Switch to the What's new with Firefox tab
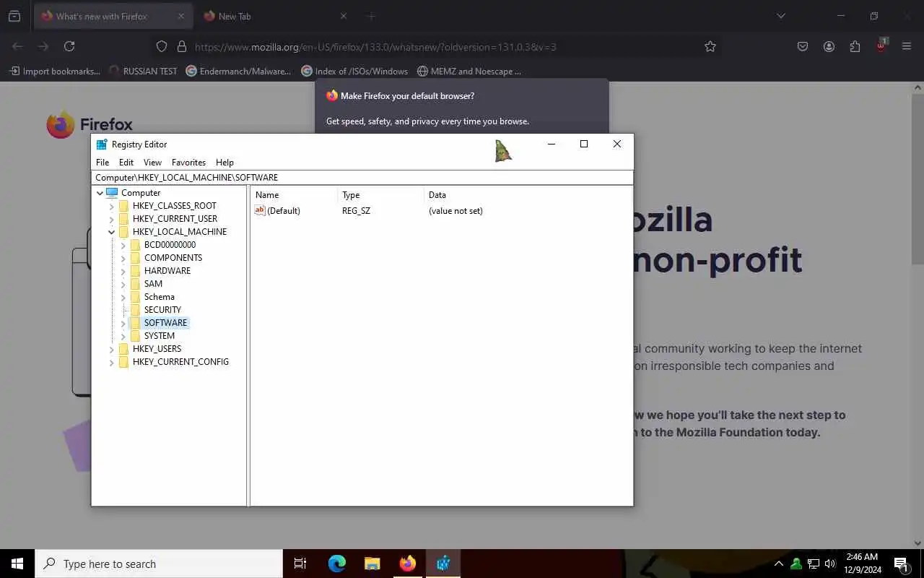The image size is (924, 578). (112, 16)
